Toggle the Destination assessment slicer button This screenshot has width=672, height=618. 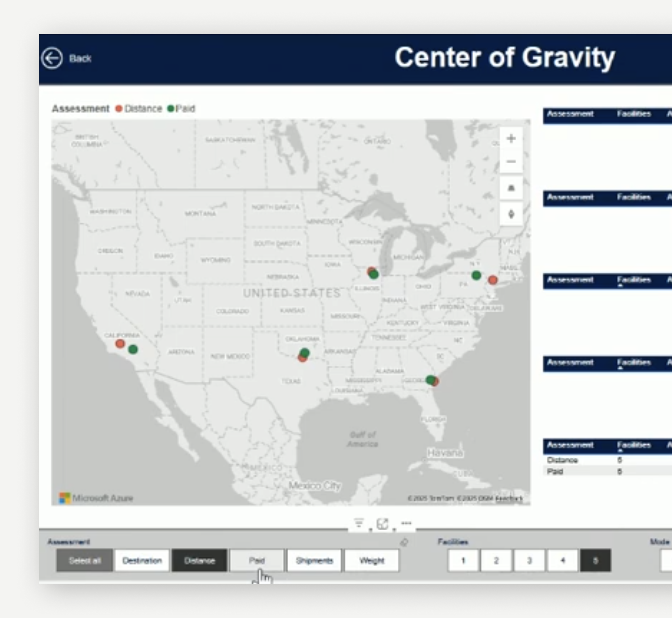[x=142, y=560]
